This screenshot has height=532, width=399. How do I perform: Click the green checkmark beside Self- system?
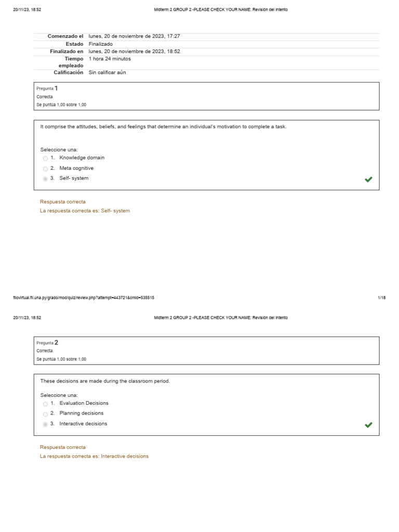coord(368,179)
